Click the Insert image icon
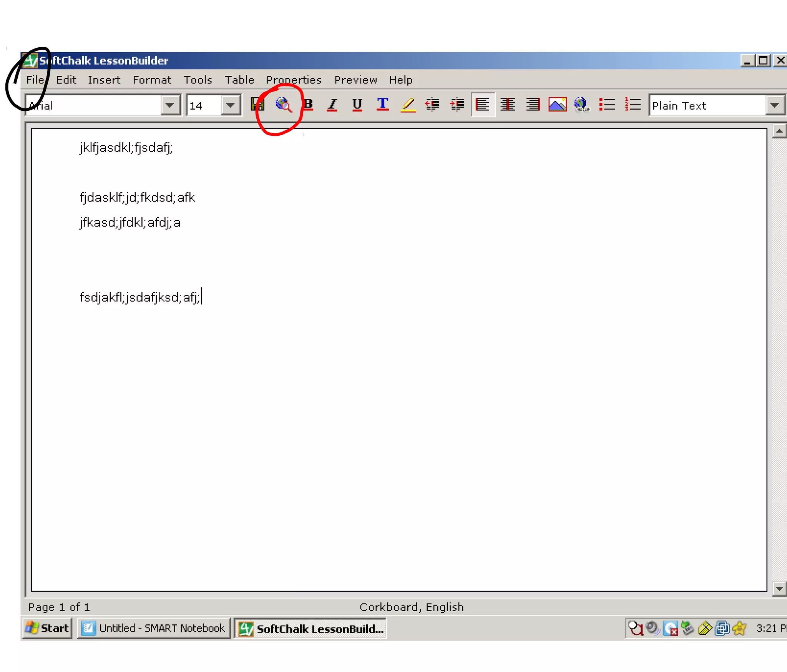Viewport: 787px width, 672px height. [x=557, y=105]
